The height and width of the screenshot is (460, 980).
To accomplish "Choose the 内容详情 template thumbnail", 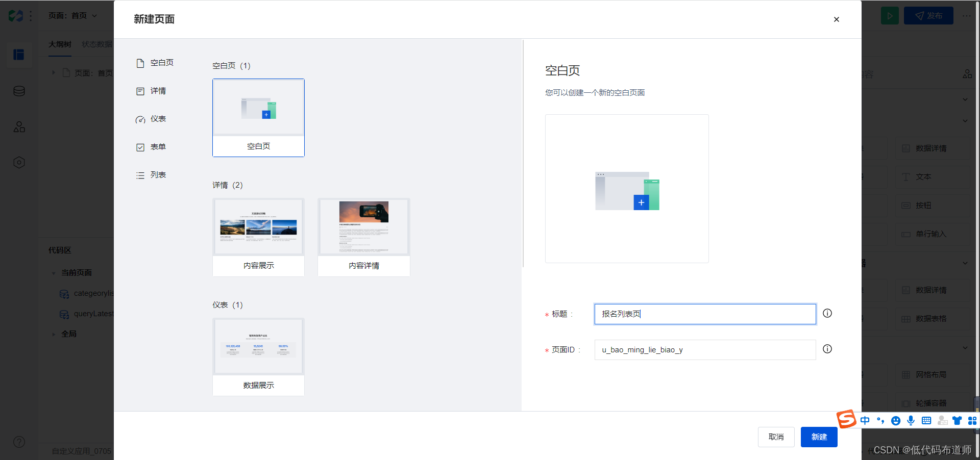I will coord(363,237).
